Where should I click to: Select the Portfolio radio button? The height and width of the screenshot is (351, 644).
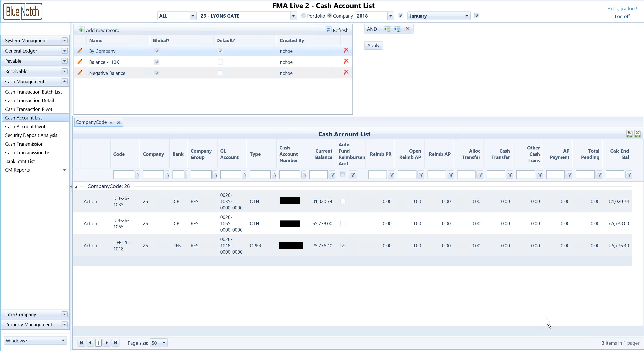click(x=304, y=16)
